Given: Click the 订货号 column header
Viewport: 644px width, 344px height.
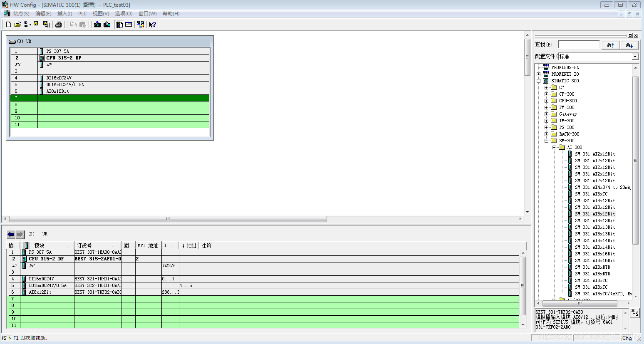Looking at the screenshot, I should click(98, 245).
